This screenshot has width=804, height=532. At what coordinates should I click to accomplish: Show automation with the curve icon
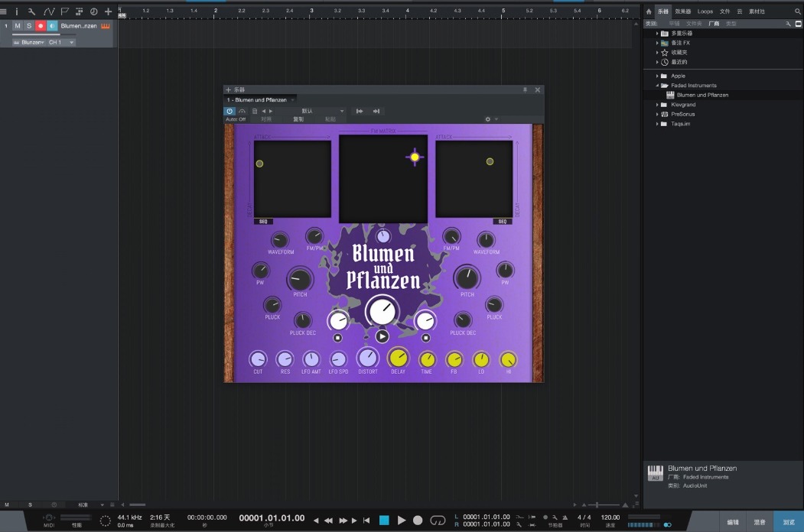pyautogui.click(x=49, y=11)
